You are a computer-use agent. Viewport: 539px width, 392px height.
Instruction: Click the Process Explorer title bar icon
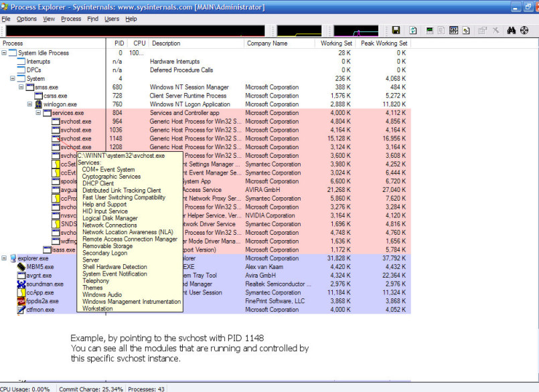pyautogui.click(x=4, y=7)
